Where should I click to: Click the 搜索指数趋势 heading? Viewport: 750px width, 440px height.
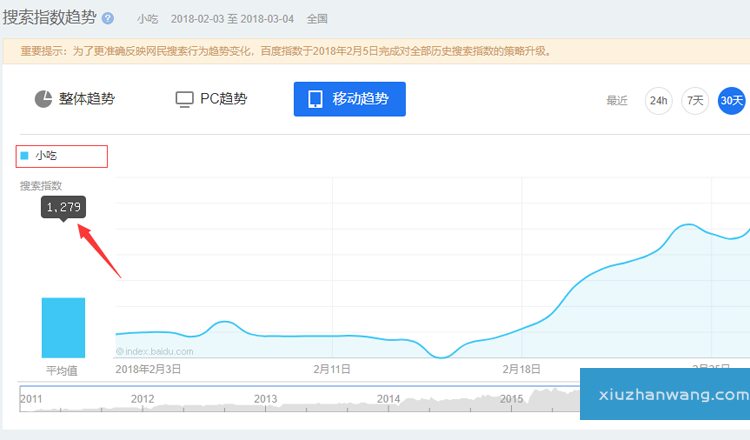49,18
